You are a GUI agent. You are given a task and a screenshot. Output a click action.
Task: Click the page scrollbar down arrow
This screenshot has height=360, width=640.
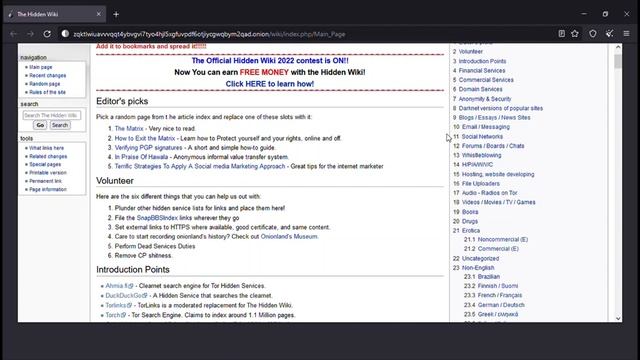point(618,318)
